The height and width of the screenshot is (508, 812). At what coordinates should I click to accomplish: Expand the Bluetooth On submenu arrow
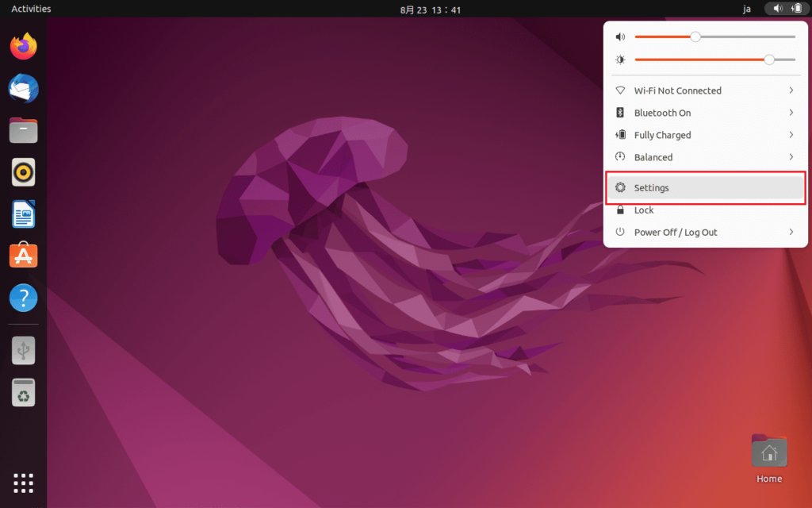(x=791, y=113)
